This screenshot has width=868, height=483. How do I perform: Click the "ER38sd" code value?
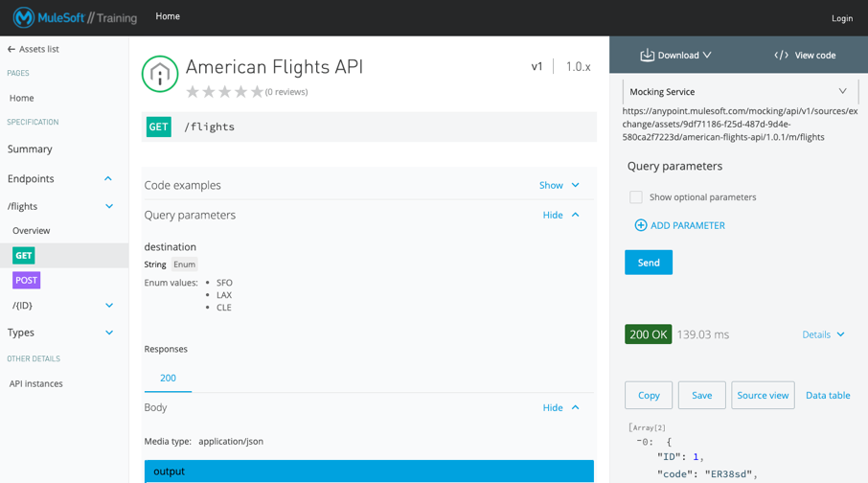pyautogui.click(x=728, y=474)
